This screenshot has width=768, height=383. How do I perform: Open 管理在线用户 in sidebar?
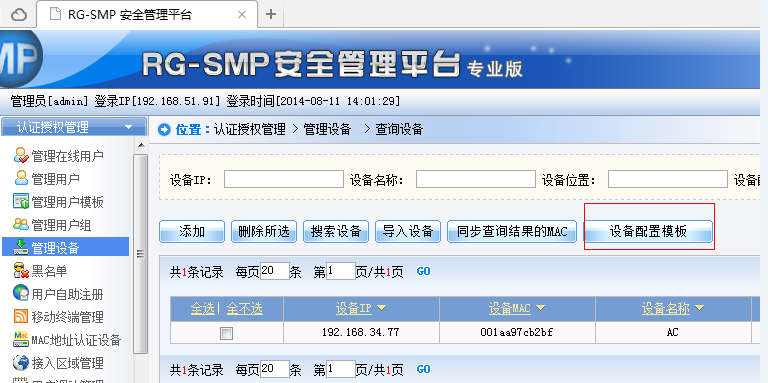pos(68,156)
